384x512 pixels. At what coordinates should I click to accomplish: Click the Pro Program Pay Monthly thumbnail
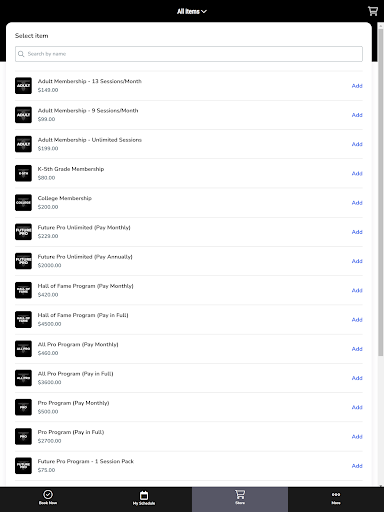click(23, 407)
